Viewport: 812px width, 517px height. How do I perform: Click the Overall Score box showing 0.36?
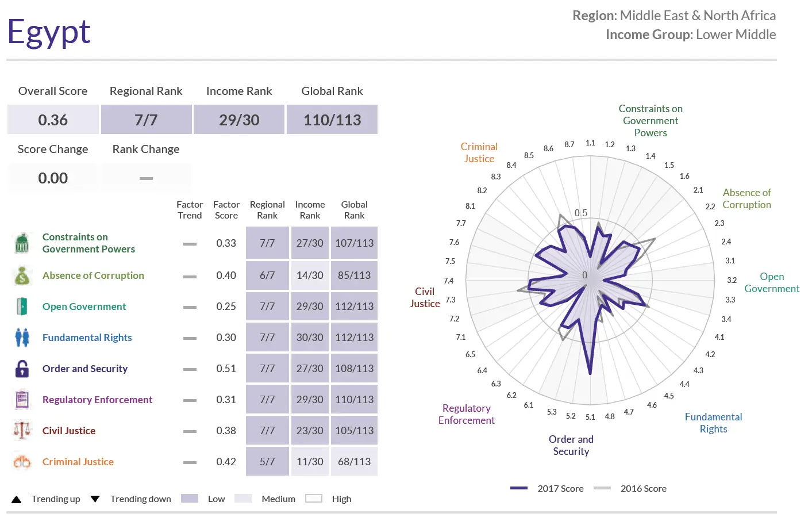[x=53, y=120]
